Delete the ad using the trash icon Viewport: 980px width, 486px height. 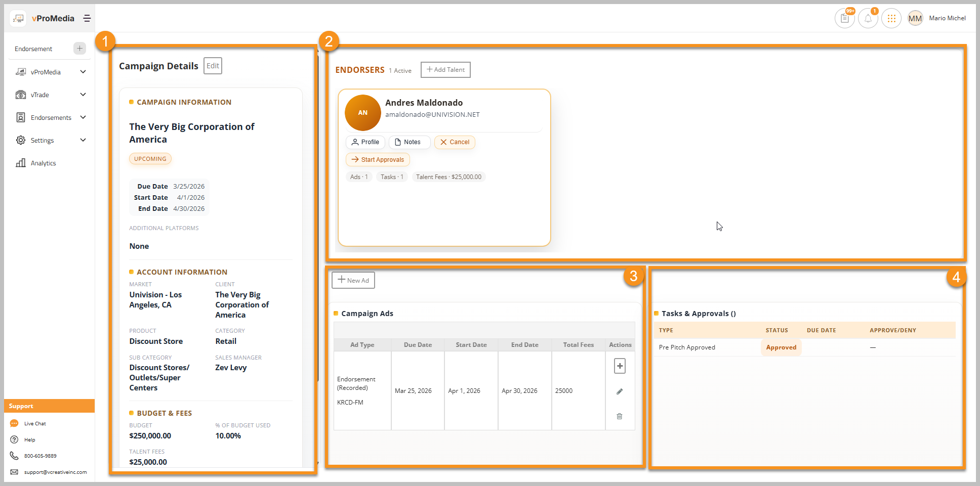pos(620,416)
